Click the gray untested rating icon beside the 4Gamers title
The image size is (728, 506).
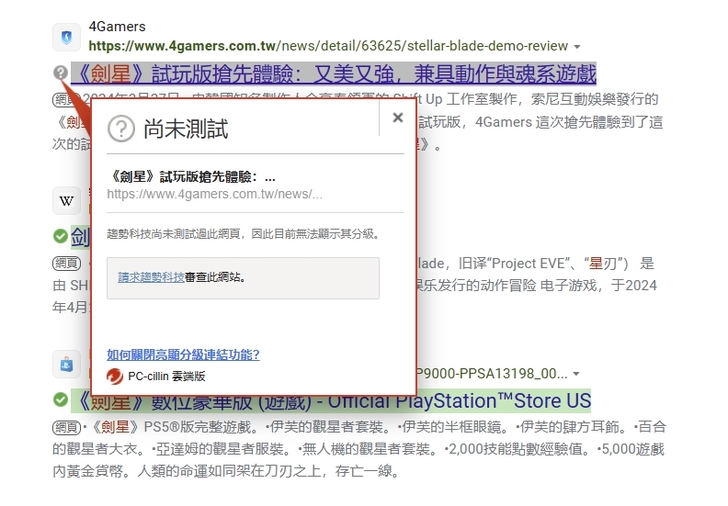click(60, 73)
